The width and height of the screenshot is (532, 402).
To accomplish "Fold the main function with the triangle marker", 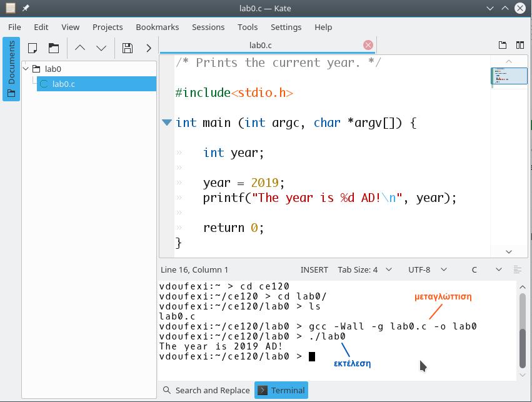I will pyautogui.click(x=166, y=122).
